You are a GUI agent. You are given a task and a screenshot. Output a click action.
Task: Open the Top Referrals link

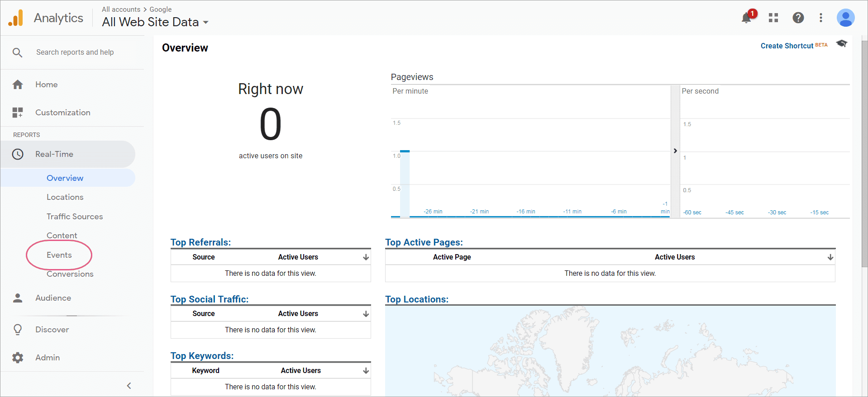[x=200, y=242]
